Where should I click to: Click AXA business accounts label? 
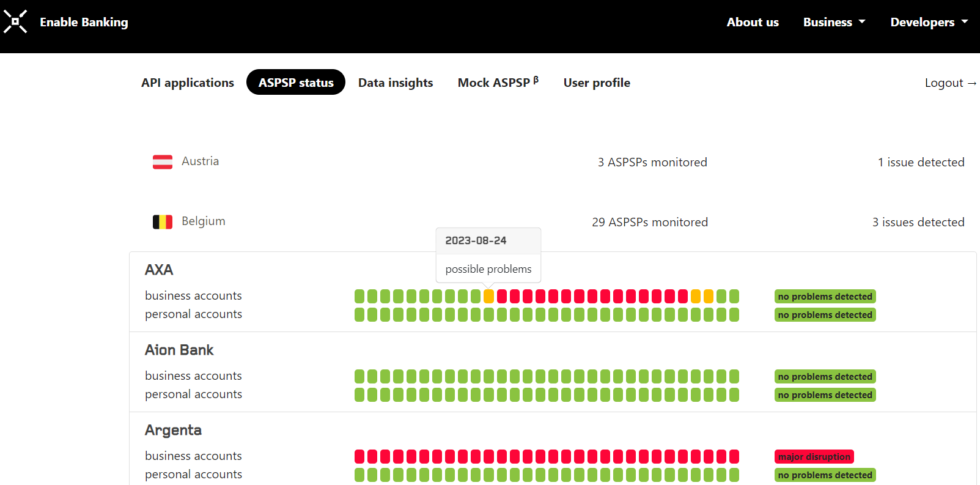[x=193, y=295]
